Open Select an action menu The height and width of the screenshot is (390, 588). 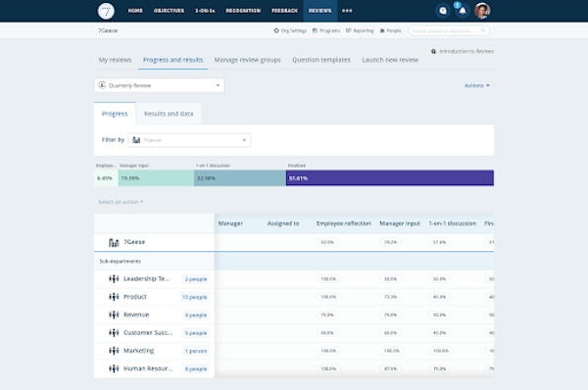point(121,202)
